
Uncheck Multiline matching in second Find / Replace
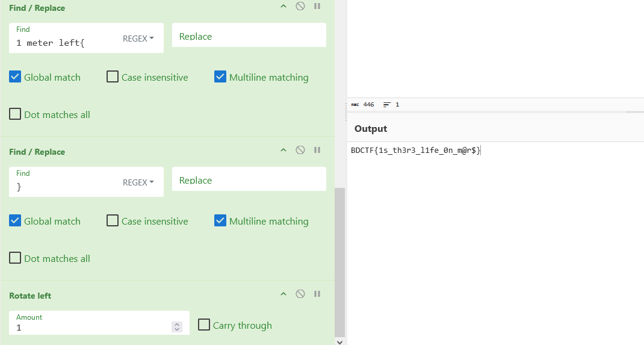click(220, 220)
